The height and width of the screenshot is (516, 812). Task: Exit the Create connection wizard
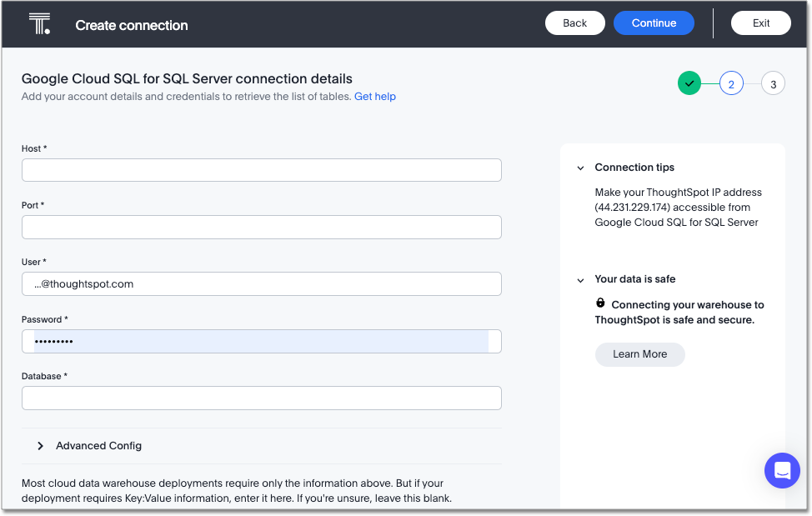(760, 23)
